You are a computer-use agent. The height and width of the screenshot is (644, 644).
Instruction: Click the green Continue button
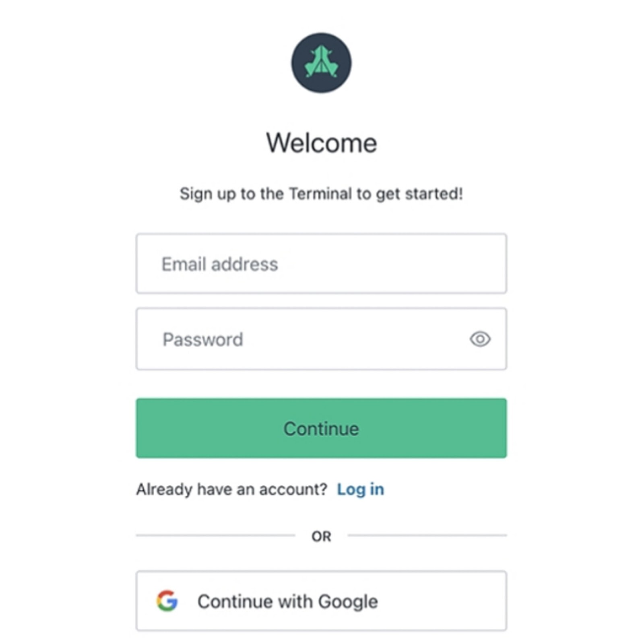321,428
